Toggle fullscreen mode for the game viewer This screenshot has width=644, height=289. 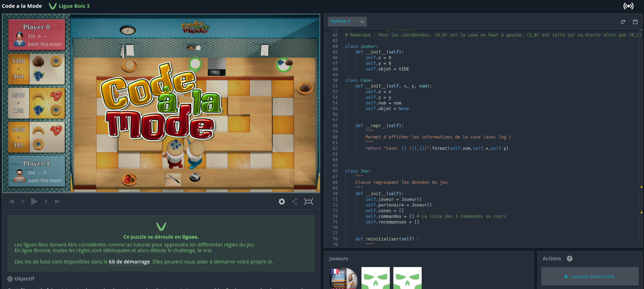pos(308,202)
